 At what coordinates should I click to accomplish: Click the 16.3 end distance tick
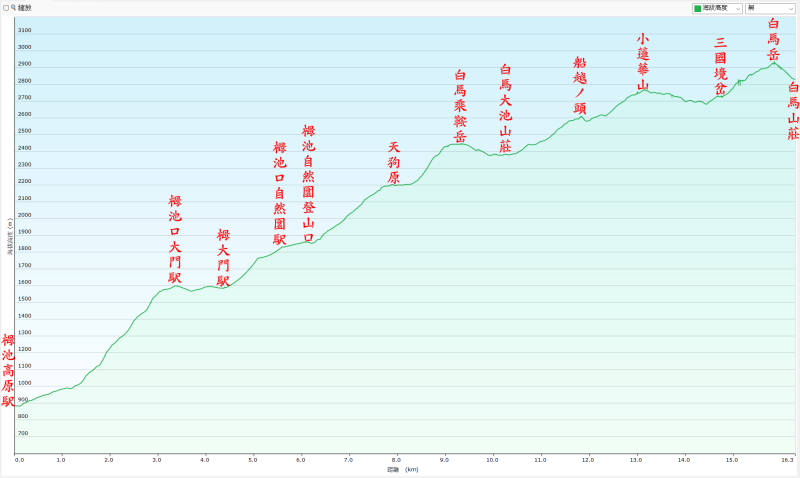pos(788,460)
